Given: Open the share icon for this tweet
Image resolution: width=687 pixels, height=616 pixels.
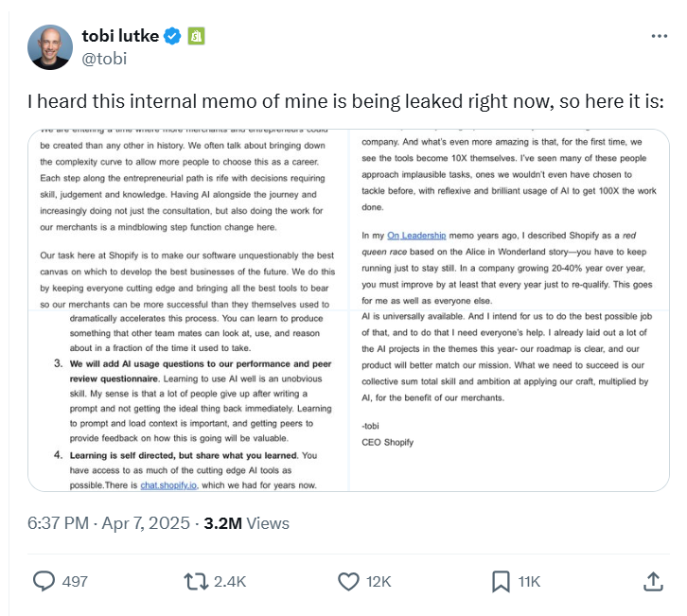Looking at the screenshot, I should 652,580.
